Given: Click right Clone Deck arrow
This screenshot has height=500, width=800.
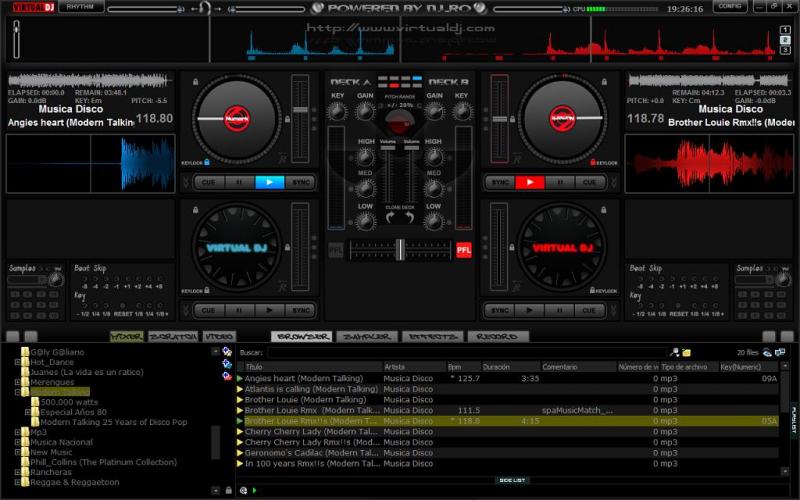Looking at the screenshot, I should tap(409, 217).
